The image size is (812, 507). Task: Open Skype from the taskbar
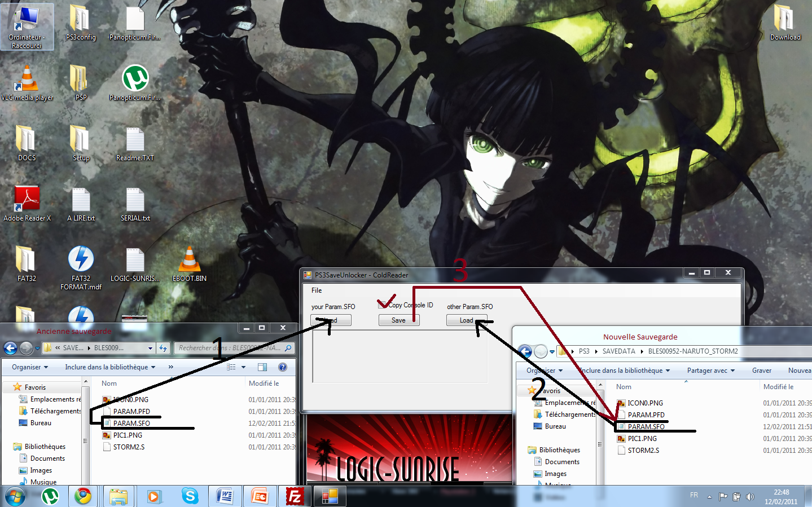[x=190, y=496]
